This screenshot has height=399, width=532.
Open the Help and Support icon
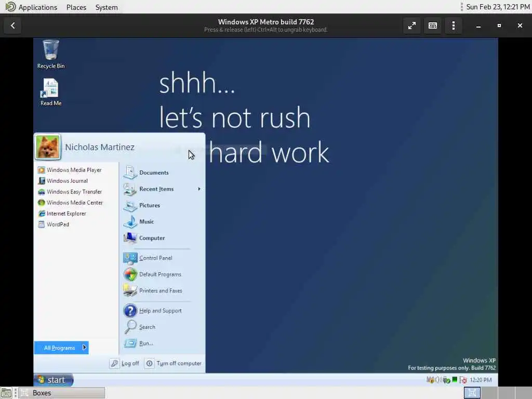[x=130, y=311]
